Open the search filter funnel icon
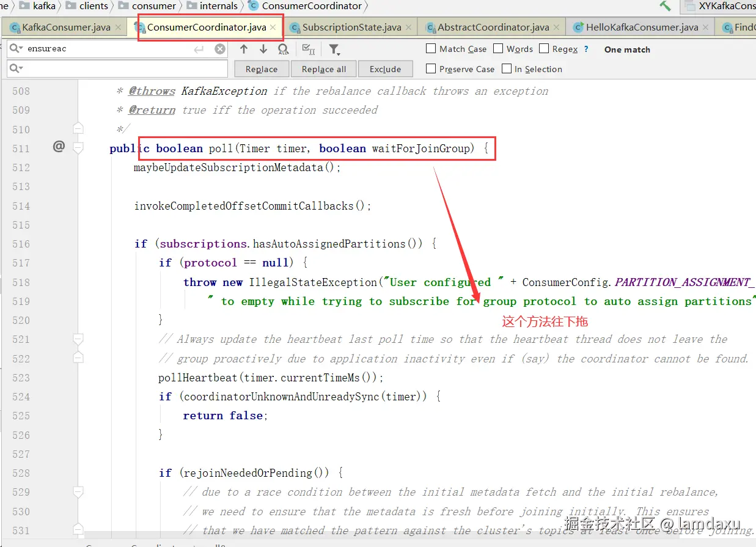The image size is (756, 547). coord(334,50)
